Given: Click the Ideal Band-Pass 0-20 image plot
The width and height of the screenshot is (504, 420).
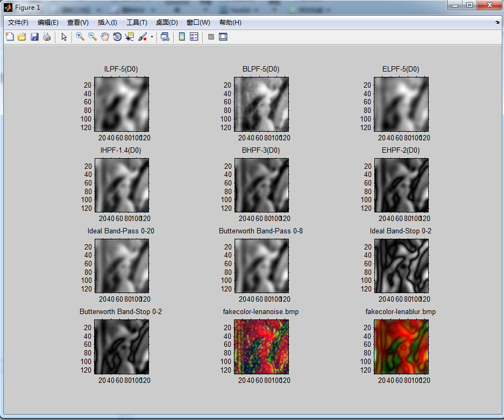Looking at the screenshot, I should tap(122, 266).
